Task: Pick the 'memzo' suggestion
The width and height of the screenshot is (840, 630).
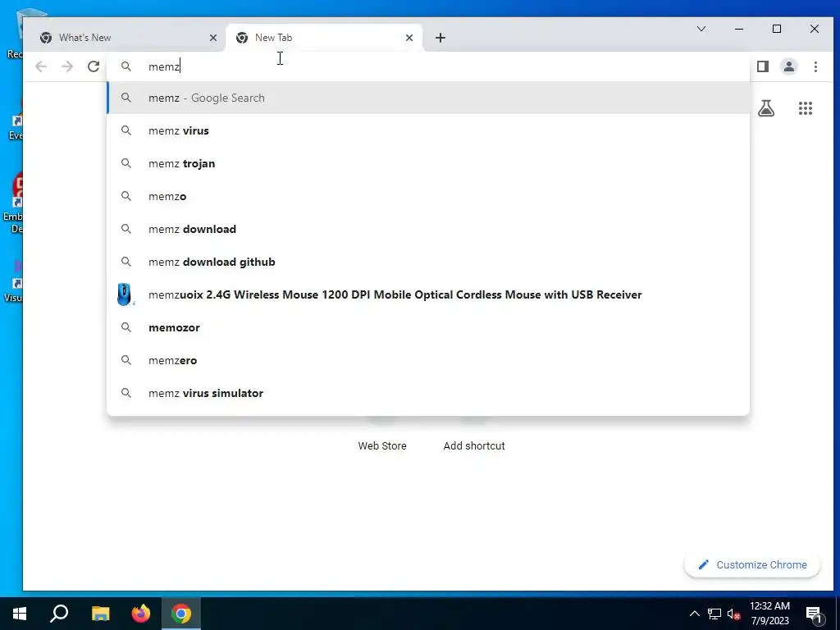Action: click(x=428, y=196)
